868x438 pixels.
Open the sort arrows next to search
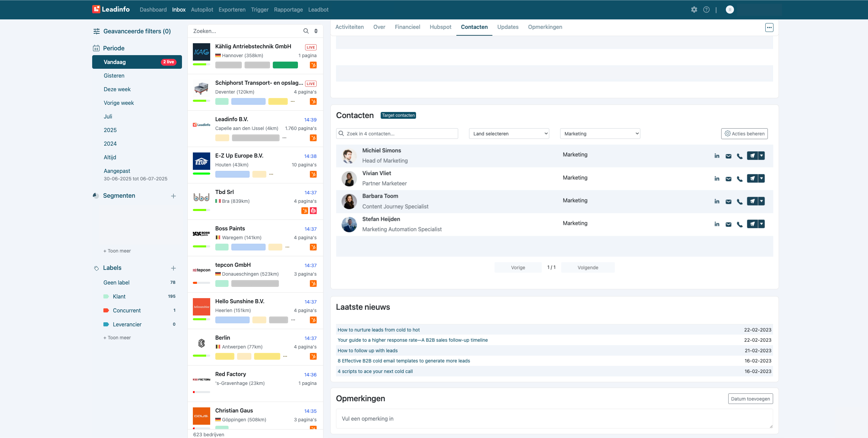tap(316, 31)
